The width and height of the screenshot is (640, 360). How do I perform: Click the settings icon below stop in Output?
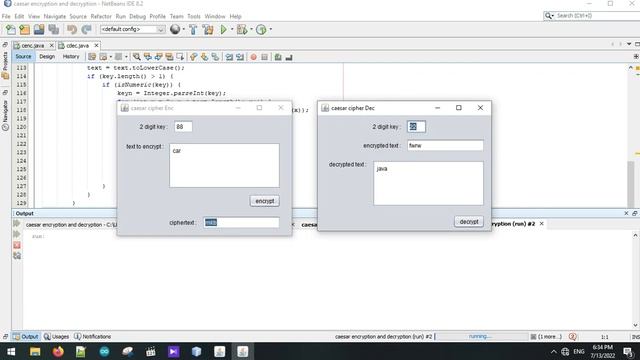[17, 256]
